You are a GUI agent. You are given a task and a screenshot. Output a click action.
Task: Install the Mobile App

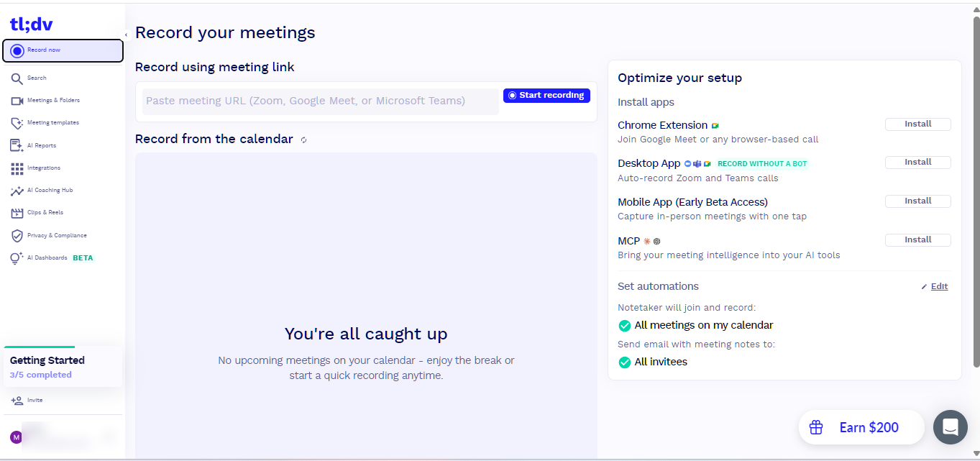point(917,201)
